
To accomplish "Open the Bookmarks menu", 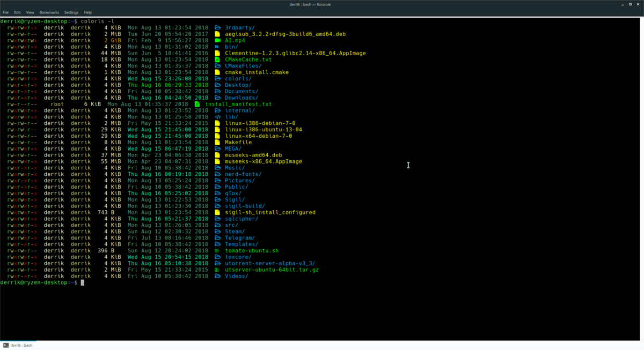I will click(x=49, y=12).
